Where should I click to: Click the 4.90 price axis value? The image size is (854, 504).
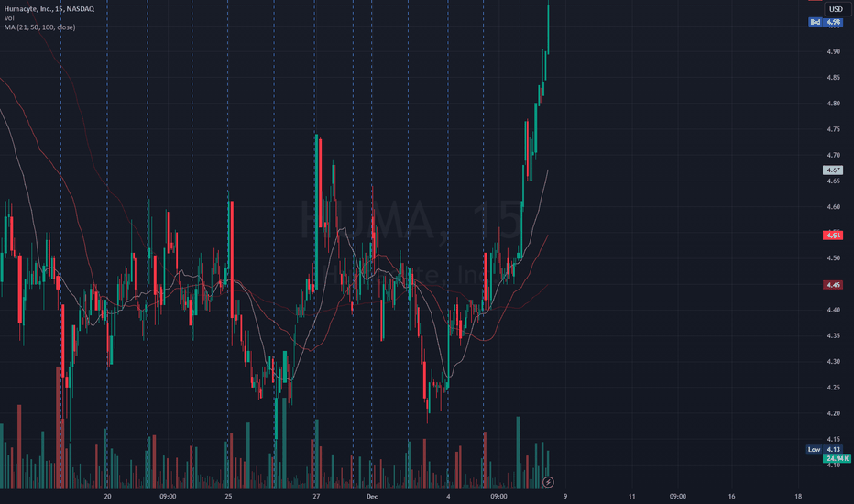pos(833,51)
